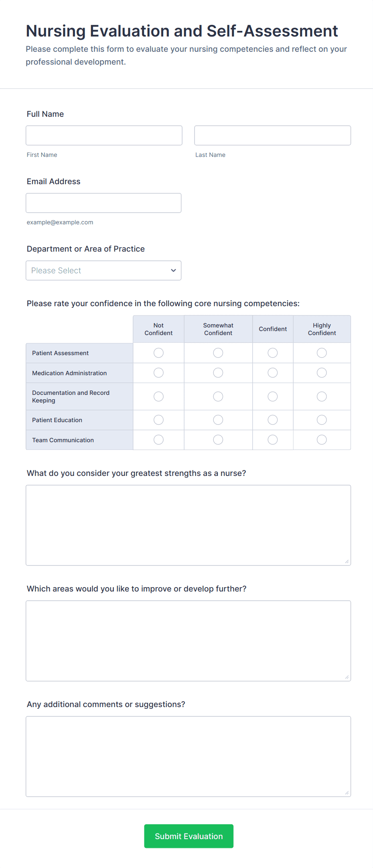Click the Submit Evaluation button
The image size is (373, 868).
tap(189, 836)
